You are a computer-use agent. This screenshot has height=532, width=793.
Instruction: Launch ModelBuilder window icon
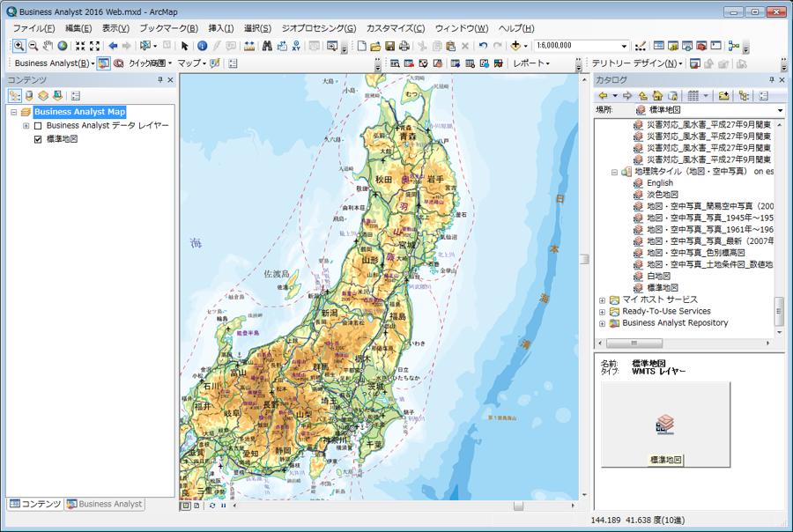(733, 46)
